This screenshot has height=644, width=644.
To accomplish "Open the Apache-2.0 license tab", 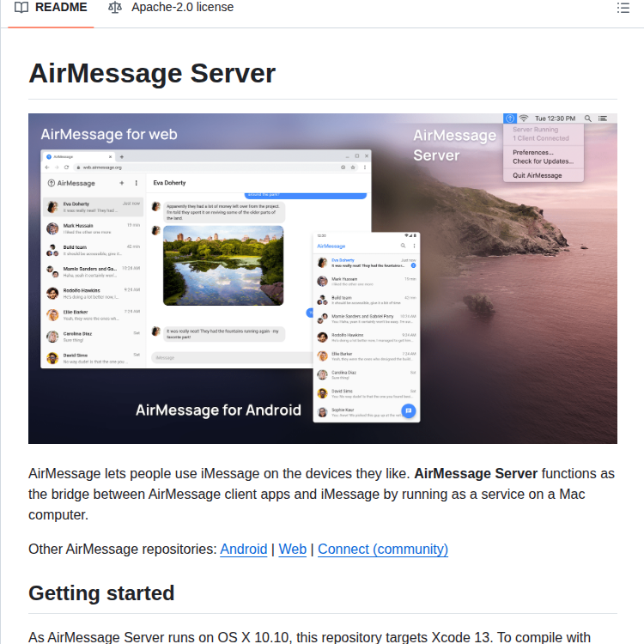I will (x=171, y=8).
